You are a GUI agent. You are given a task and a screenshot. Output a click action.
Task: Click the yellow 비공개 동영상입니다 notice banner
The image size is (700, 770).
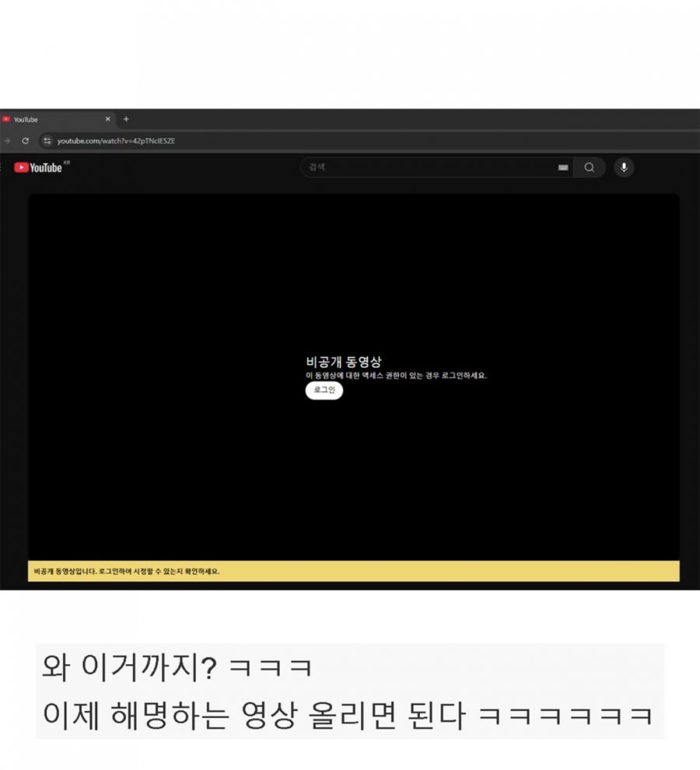[354, 571]
